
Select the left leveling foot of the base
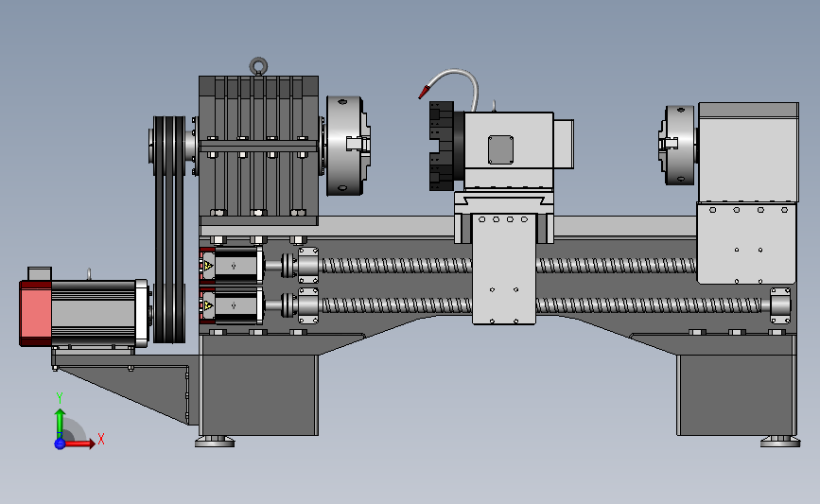[x=215, y=442]
